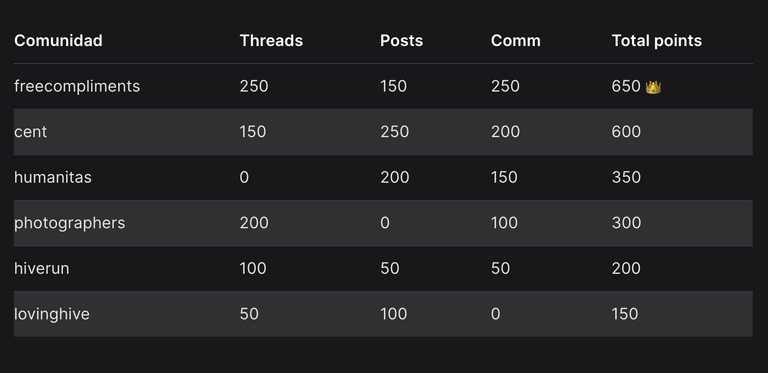768x373 pixels.
Task: Click the Total points column header
Action: coord(657,41)
